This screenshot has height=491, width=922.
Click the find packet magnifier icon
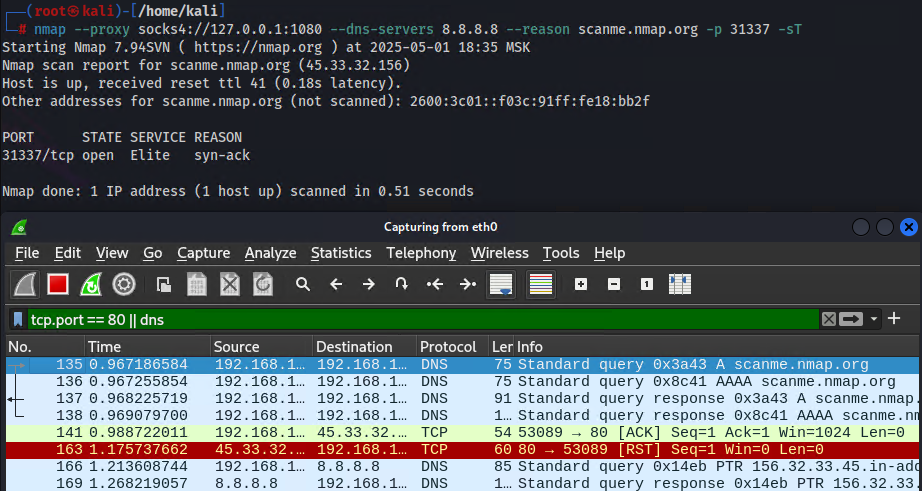coord(303,284)
